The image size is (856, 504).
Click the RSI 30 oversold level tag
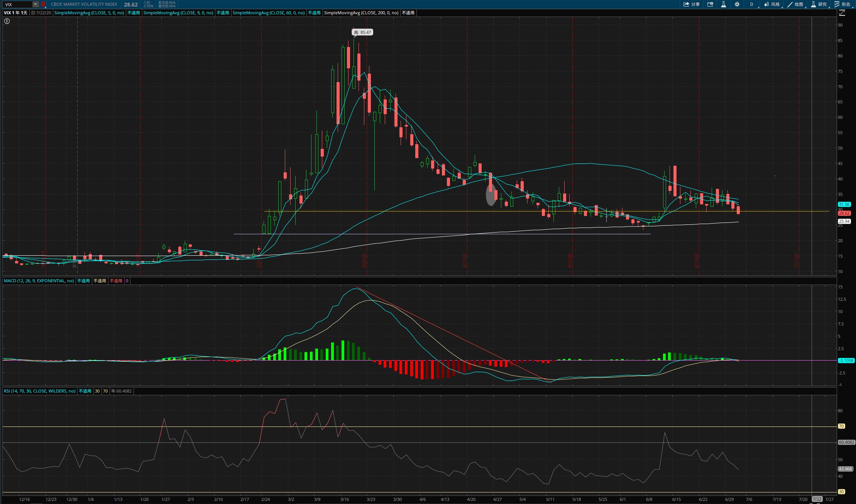(x=841, y=492)
